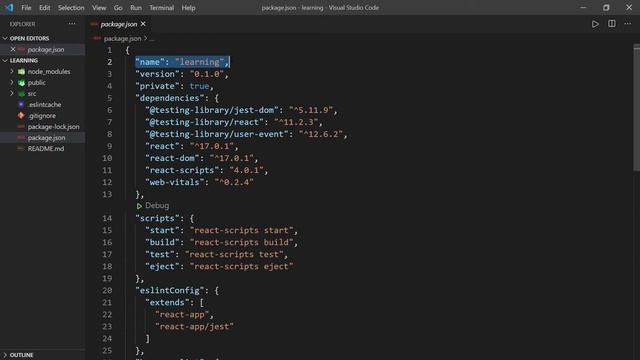
Task: Click package.json in the breadcrumb
Action: tap(122, 38)
